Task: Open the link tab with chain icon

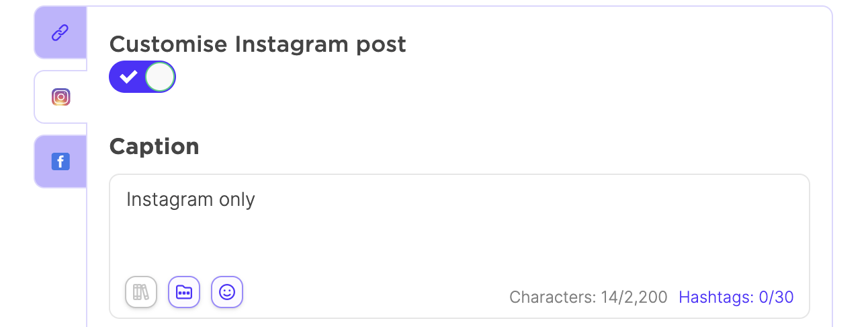Action: coord(60,33)
